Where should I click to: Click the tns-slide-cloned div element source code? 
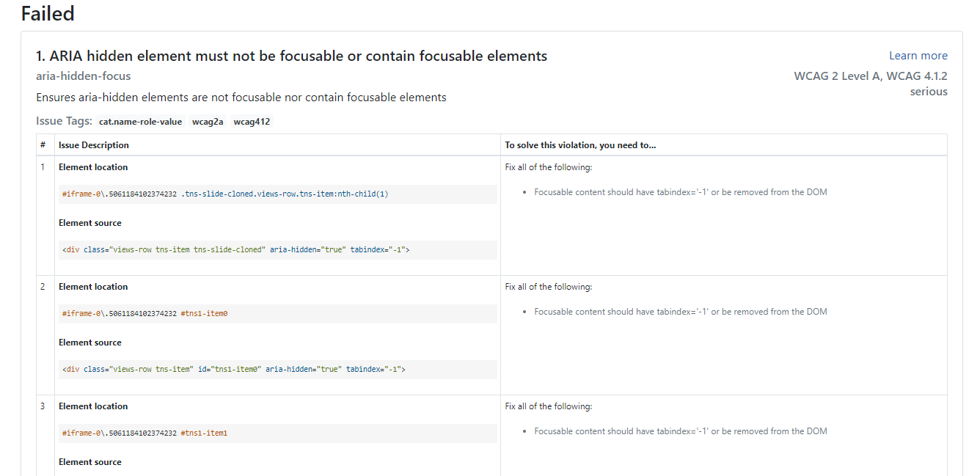coord(235,250)
